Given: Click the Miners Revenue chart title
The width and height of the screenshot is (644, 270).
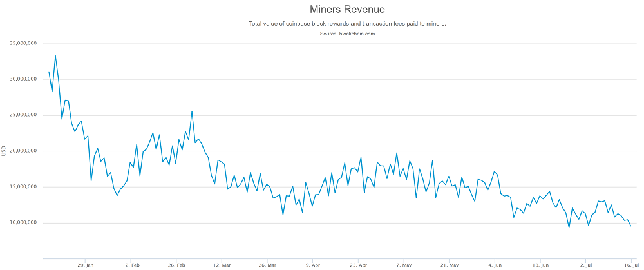Looking at the screenshot, I should click(347, 9).
